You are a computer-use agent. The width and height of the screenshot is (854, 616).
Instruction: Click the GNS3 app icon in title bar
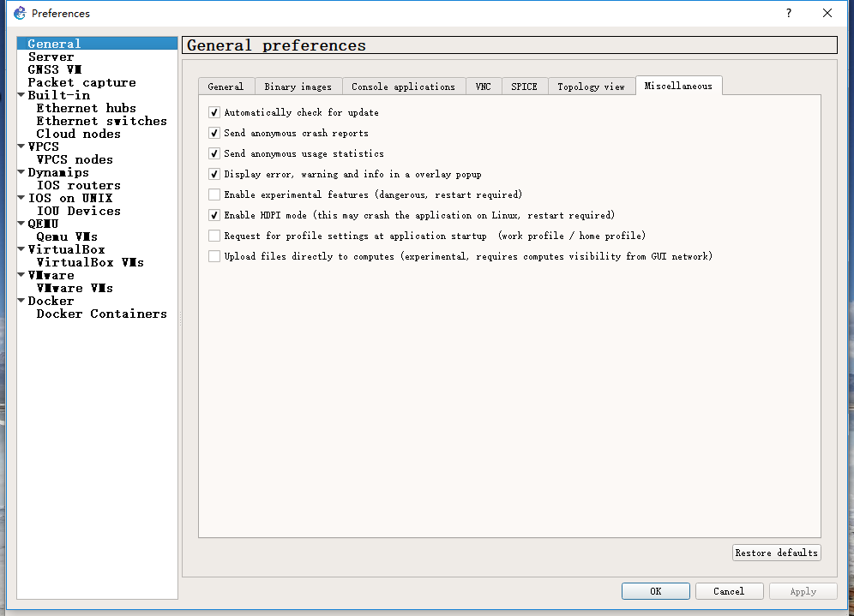19,13
